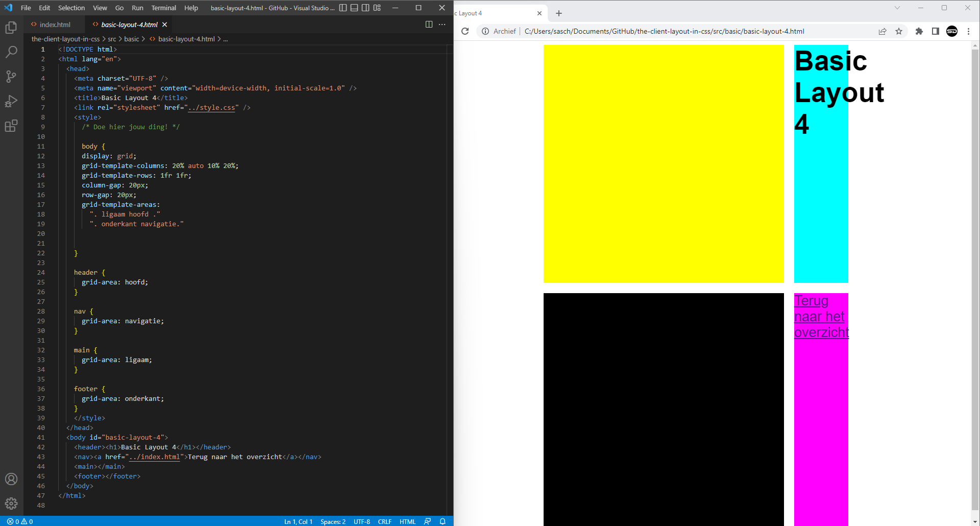Click the browser vertical scrollbar

click(x=975, y=280)
